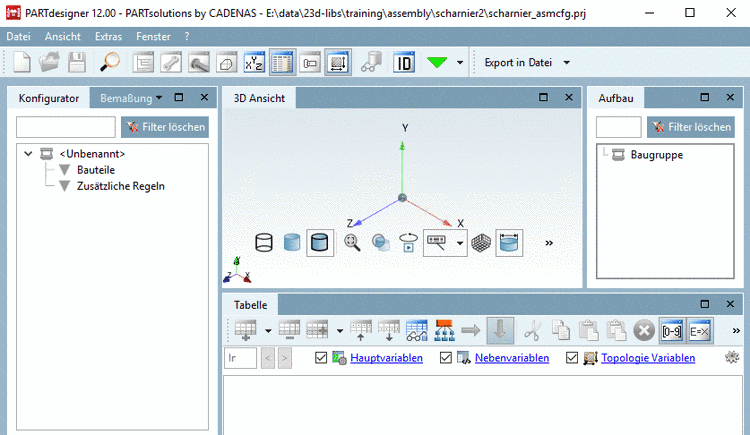Click the Hauptvariablen link
Screen dimensions: 750x435
pos(386,357)
